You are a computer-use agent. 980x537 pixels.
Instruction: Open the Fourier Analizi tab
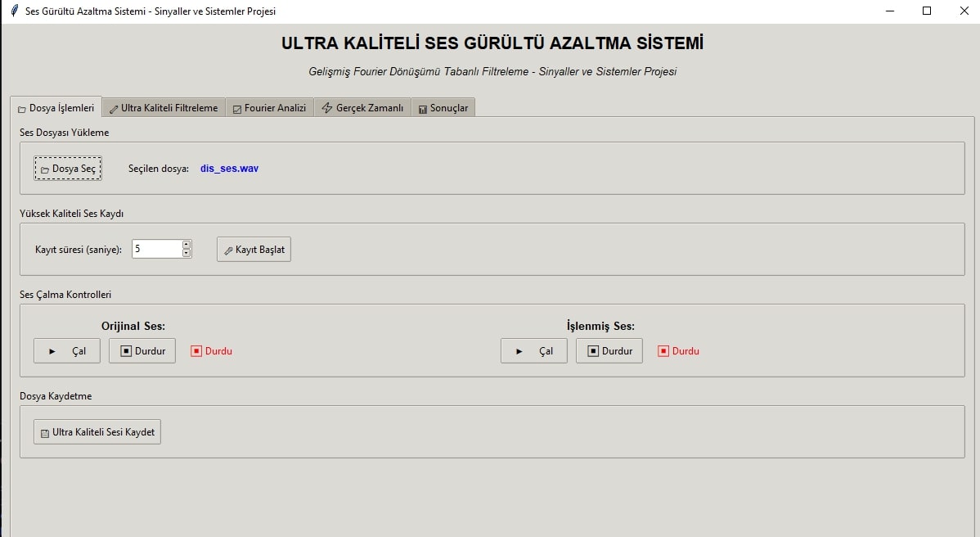pos(269,108)
